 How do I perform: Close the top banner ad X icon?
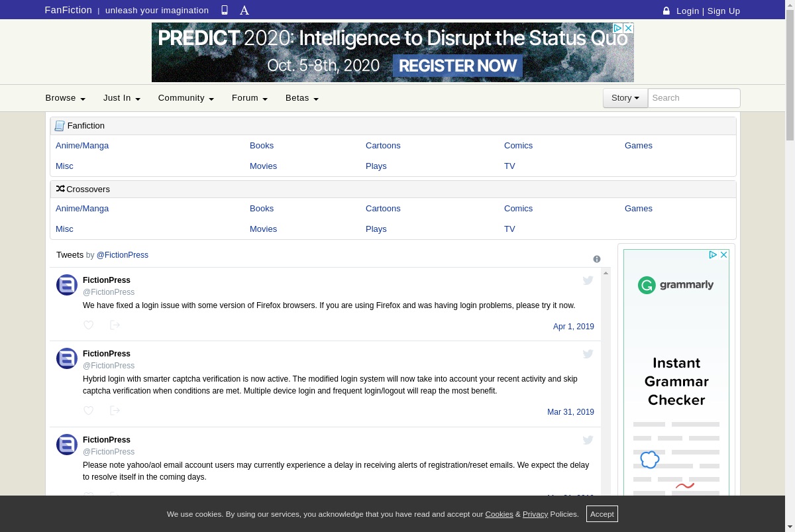point(629,28)
